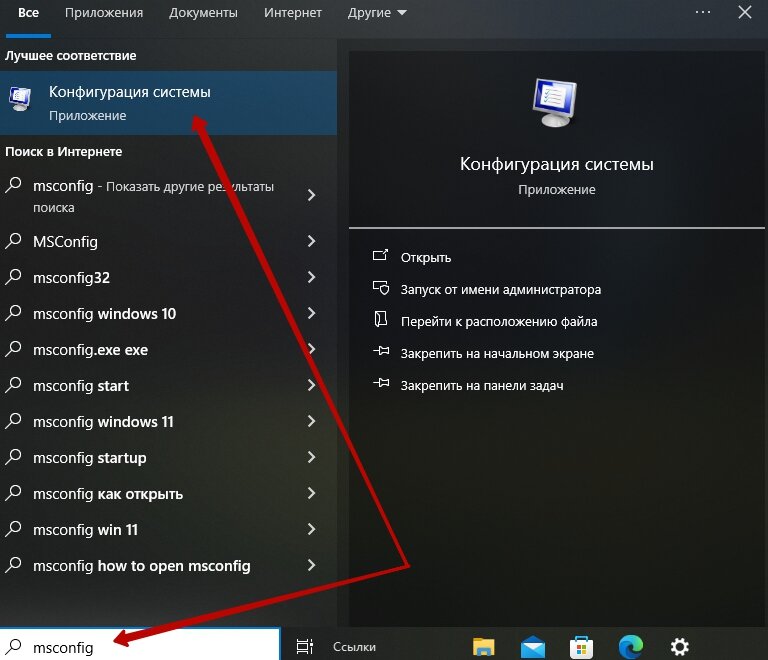Click magnifier icon beside msconfig start
Image resolution: width=768 pixels, height=660 pixels.
pyautogui.click(x=14, y=385)
